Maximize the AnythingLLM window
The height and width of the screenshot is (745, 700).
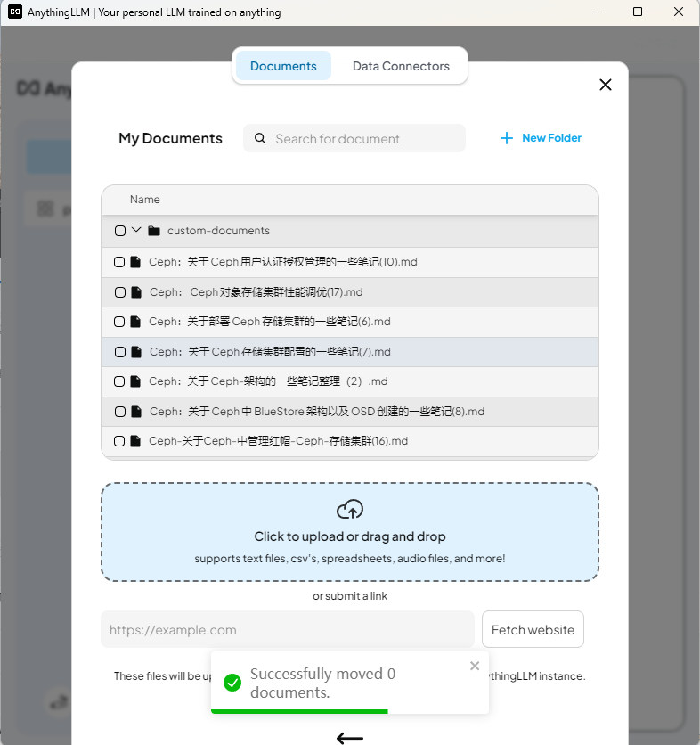point(638,12)
